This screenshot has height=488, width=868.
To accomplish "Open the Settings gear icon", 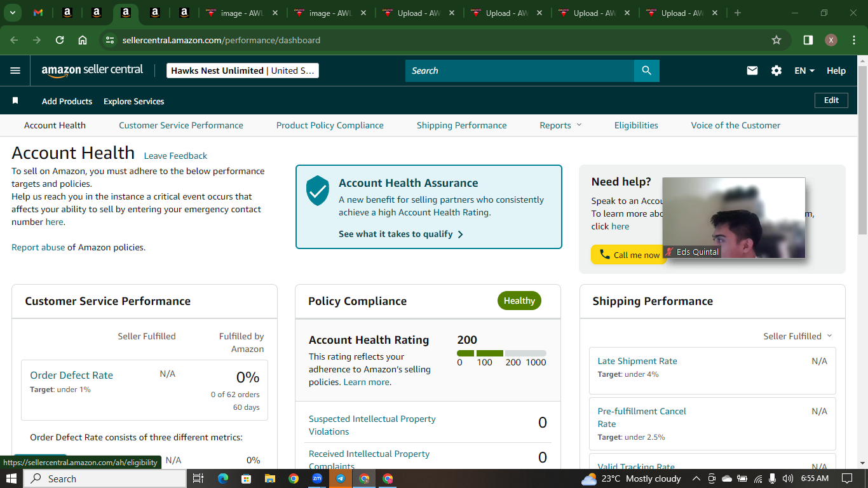I will point(776,71).
